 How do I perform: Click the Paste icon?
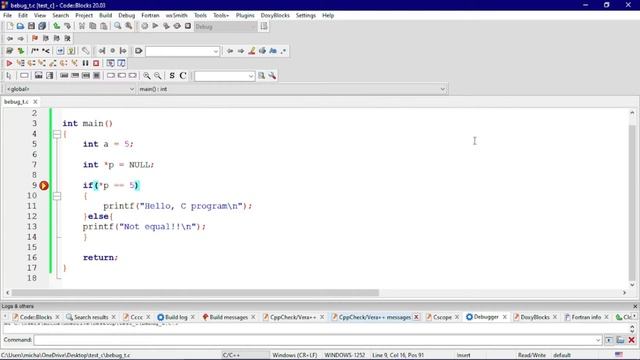tap(104, 26)
